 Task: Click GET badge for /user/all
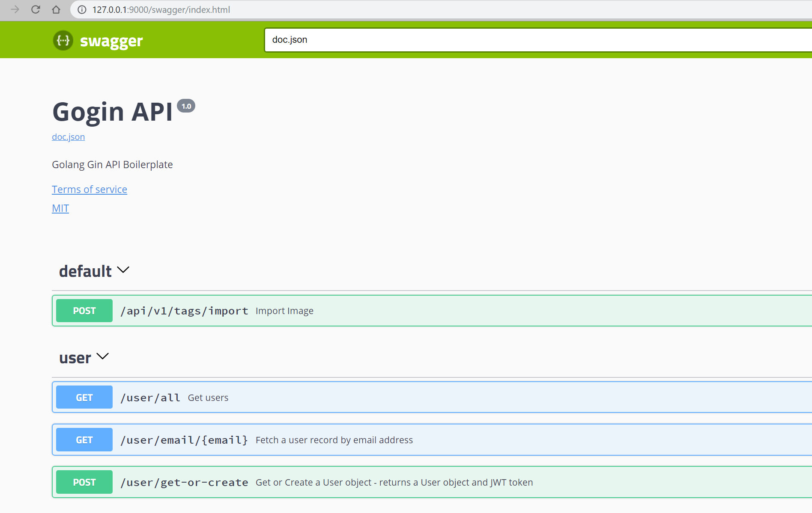84,397
